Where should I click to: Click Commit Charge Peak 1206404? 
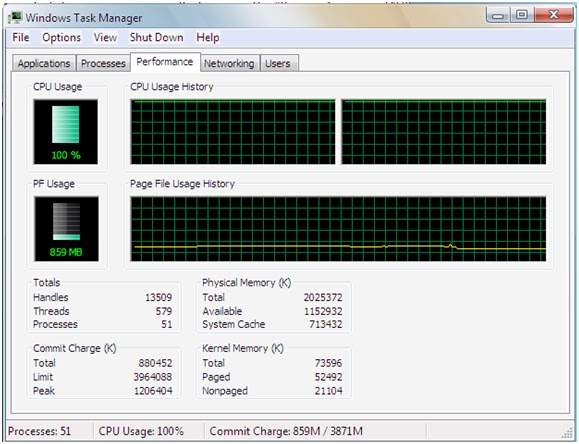point(153,390)
